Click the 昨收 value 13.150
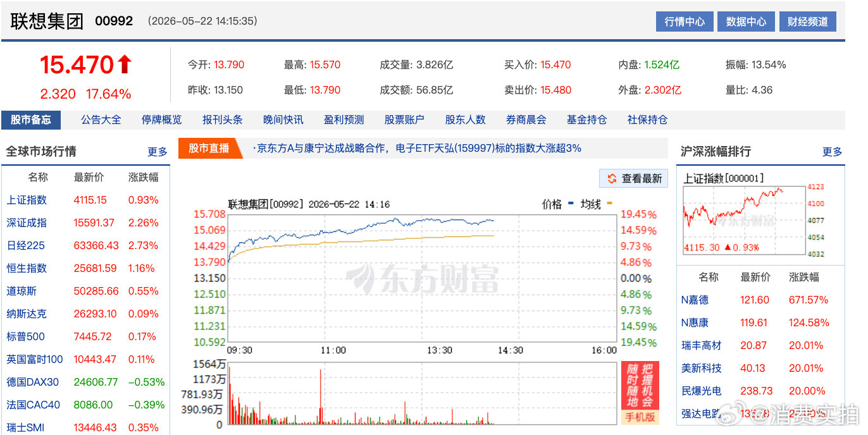This screenshot has width=868, height=435. [228, 90]
